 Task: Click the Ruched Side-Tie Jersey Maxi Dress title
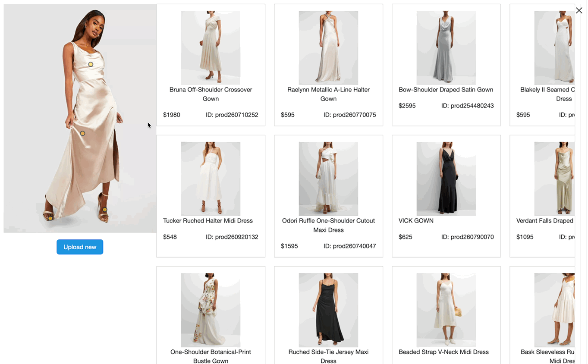pos(328,356)
